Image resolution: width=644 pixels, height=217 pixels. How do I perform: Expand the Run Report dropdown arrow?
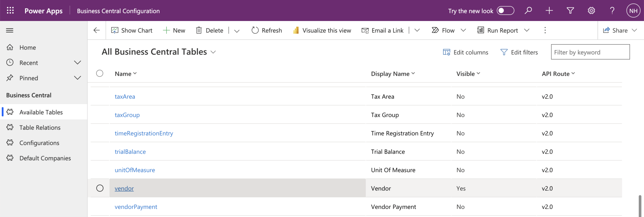tap(527, 30)
